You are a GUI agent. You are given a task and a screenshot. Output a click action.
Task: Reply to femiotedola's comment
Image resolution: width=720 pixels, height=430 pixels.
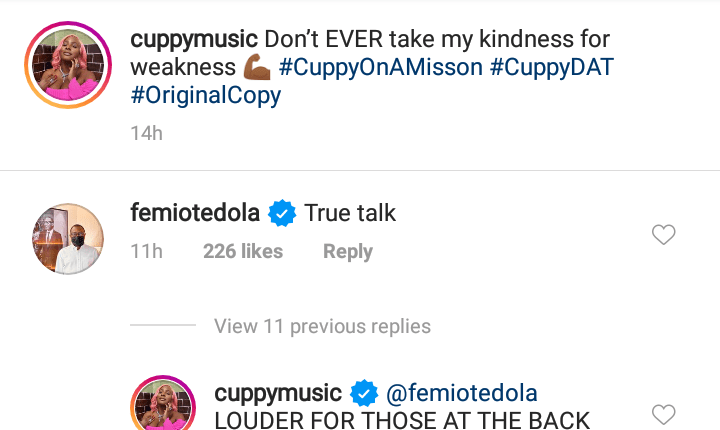point(347,252)
